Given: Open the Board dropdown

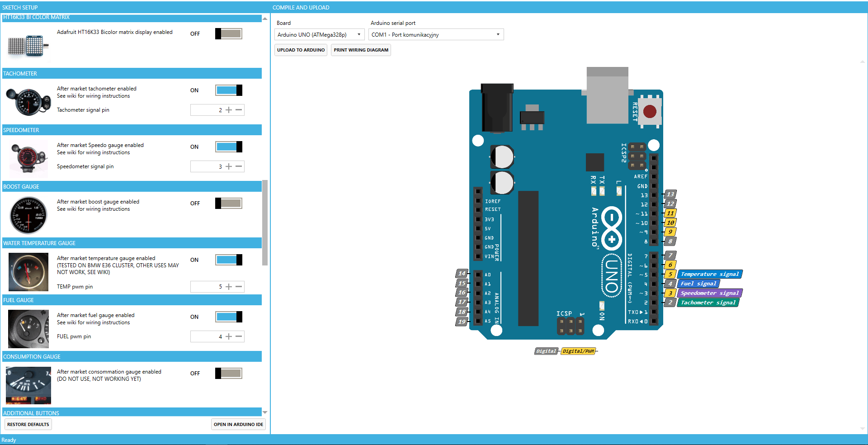Looking at the screenshot, I should 319,34.
